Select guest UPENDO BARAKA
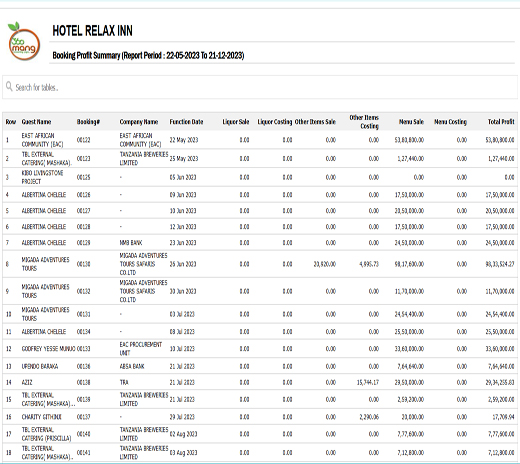The height and width of the screenshot is (464, 520). point(40,366)
